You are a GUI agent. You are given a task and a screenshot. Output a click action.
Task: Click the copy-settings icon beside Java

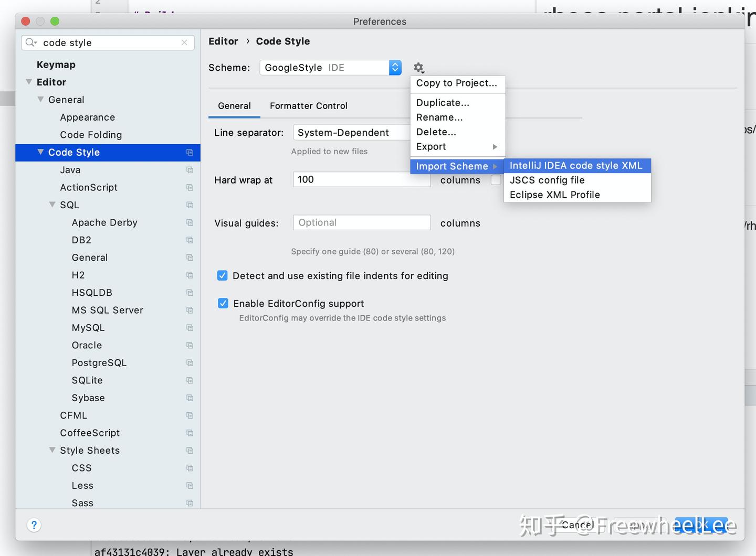tap(190, 170)
